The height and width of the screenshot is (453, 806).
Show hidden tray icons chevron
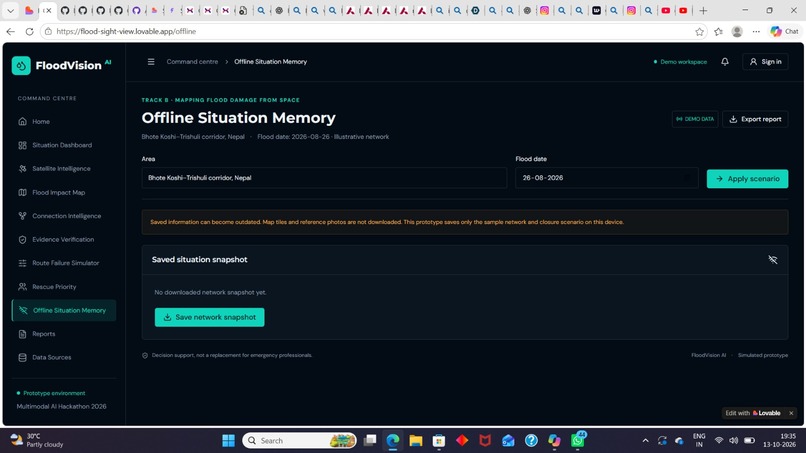click(x=646, y=441)
